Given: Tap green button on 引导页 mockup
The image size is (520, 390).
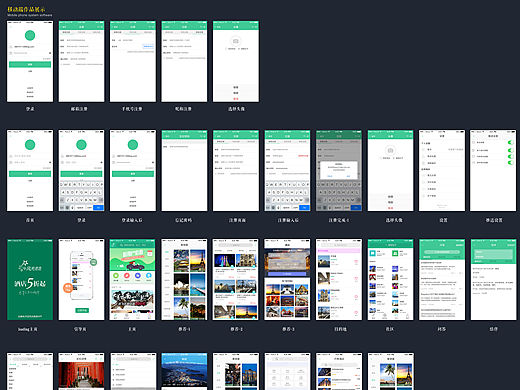Looking at the screenshot, I should 81,310.
